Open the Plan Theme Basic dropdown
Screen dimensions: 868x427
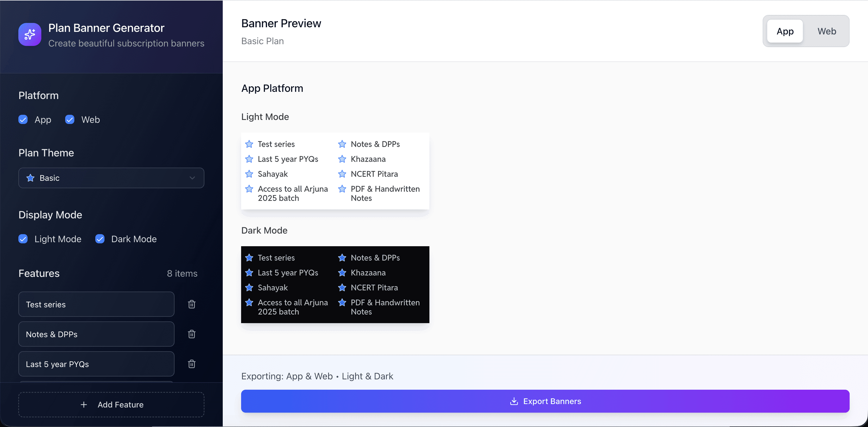click(x=111, y=178)
